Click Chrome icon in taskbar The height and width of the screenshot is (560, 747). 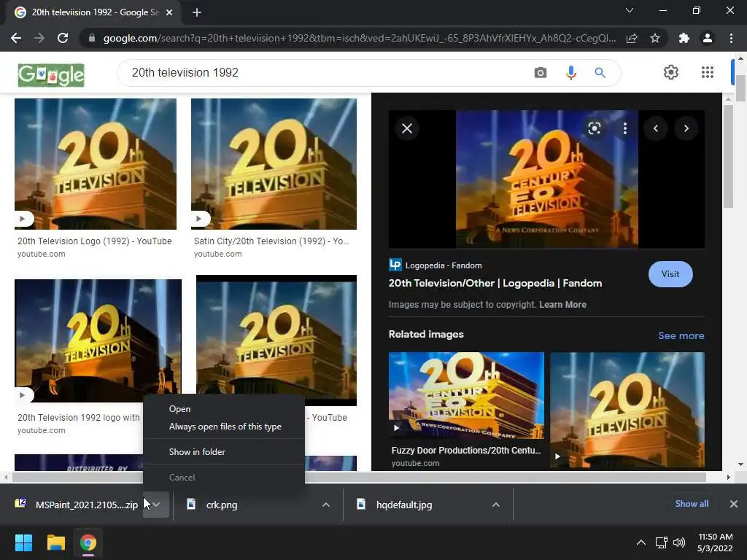88,542
